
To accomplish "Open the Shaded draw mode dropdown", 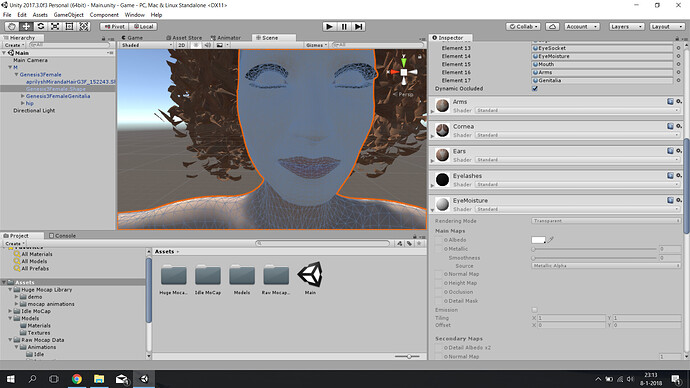I will click(147, 45).
